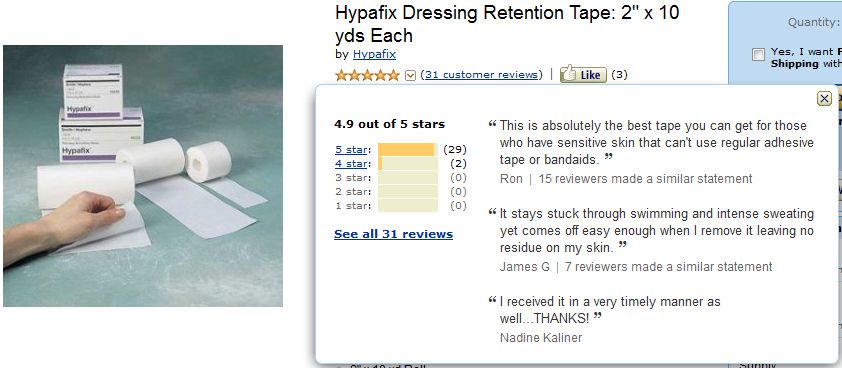This screenshot has width=842, height=368.
Task: Click the 5 star histogram bar
Action: point(408,149)
